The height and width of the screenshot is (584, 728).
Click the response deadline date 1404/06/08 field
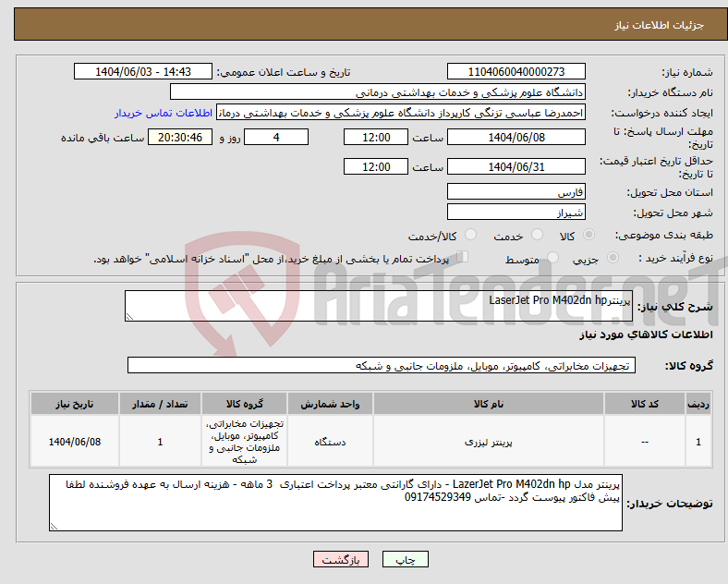pyautogui.click(x=516, y=138)
